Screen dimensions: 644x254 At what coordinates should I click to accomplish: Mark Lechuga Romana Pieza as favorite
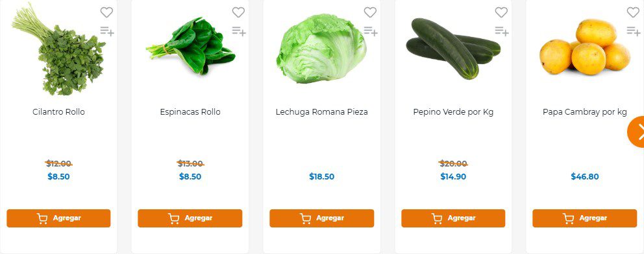(370, 12)
